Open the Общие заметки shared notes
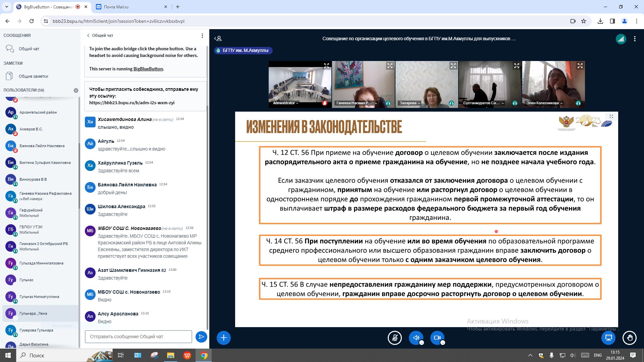This screenshot has height=362, width=644. coord(33,76)
